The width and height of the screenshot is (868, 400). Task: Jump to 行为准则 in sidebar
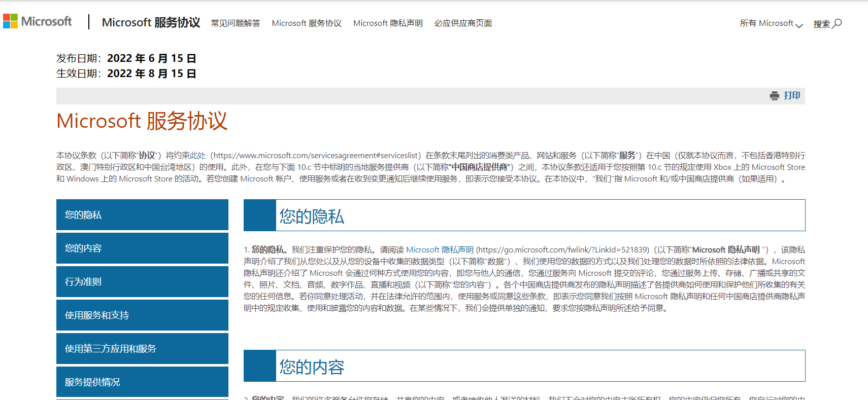tap(142, 281)
